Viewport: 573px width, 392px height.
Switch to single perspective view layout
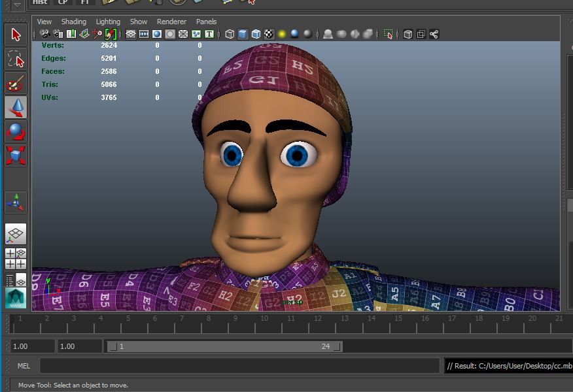coord(16,234)
